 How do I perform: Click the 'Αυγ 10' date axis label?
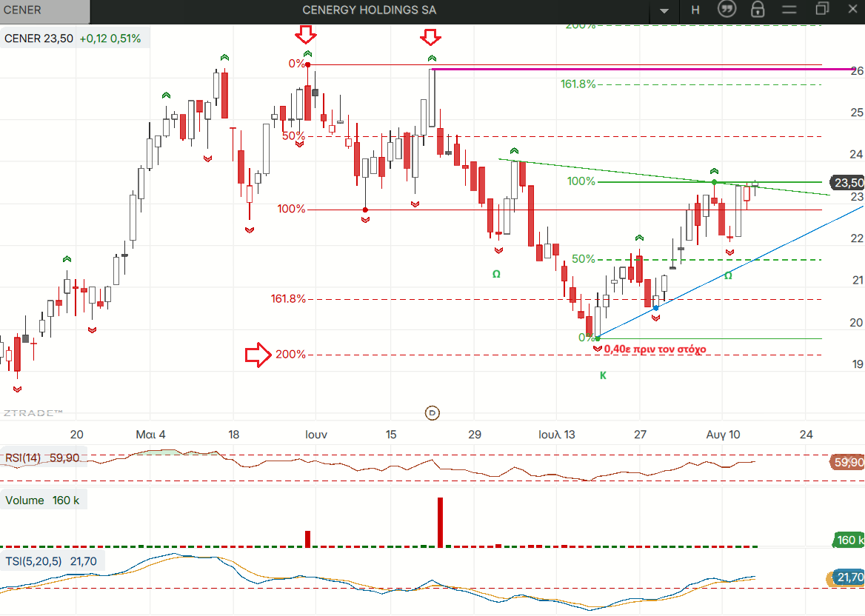pos(724,435)
